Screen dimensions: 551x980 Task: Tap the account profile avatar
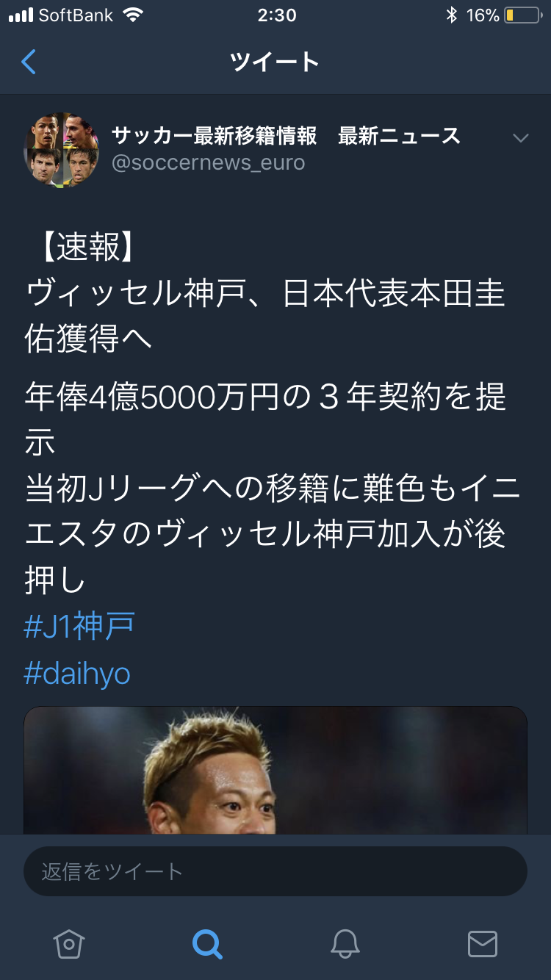[x=62, y=150]
